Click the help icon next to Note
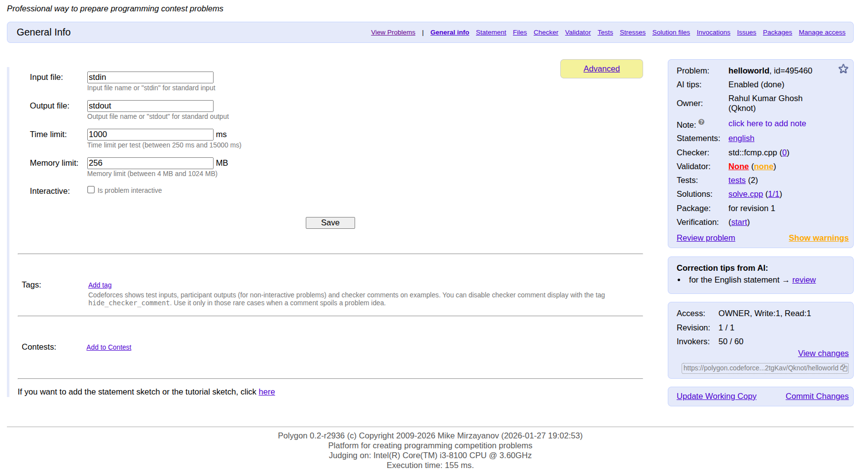Viewport: 868px width, 470px height. click(x=701, y=122)
